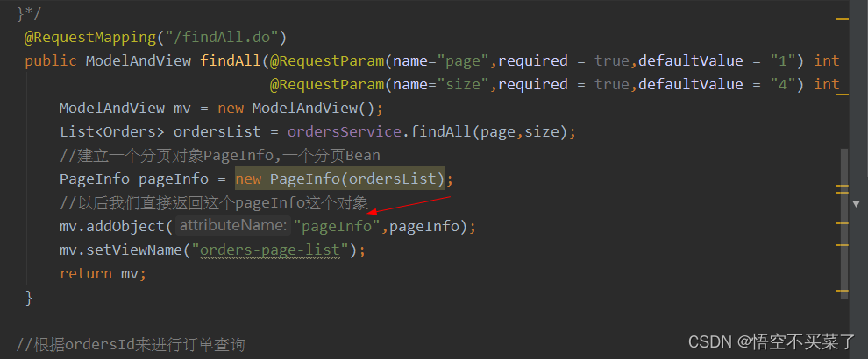Click the List<Orders> type declaration
The height and width of the screenshot is (359, 868).
(x=112, y=132)
